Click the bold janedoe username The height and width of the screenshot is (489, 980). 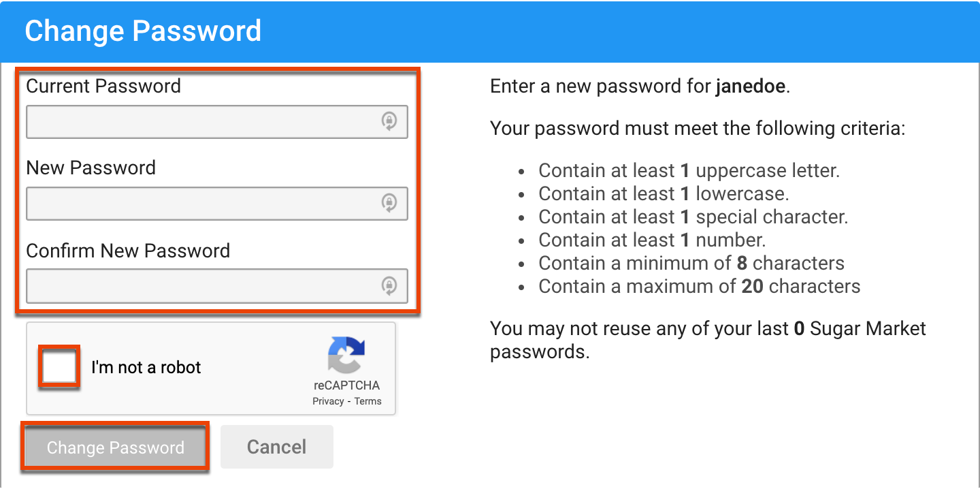[751, 87]
